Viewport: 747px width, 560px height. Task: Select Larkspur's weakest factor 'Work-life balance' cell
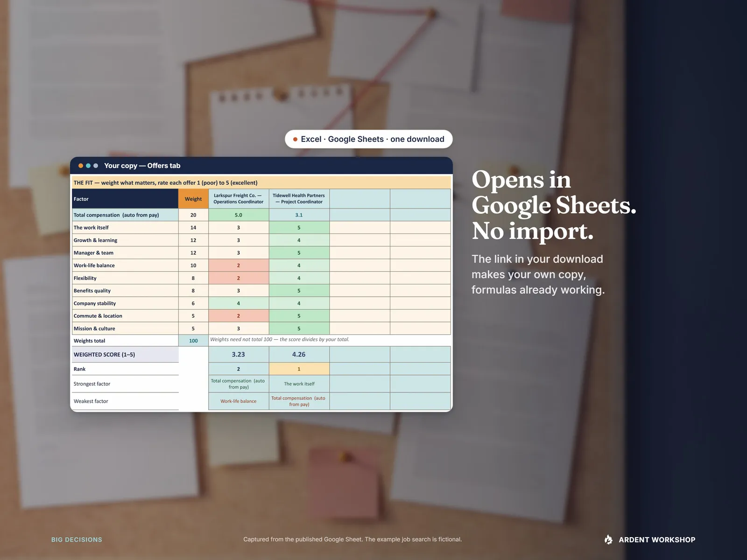pyautogui.click(x=239, y=401)
